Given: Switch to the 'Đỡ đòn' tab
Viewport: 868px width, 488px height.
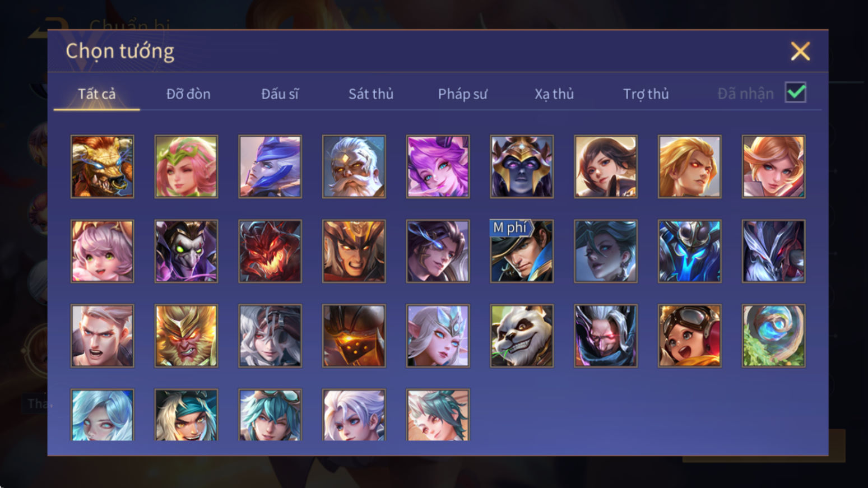Looking at the screenshot, I should click(188, 94).
